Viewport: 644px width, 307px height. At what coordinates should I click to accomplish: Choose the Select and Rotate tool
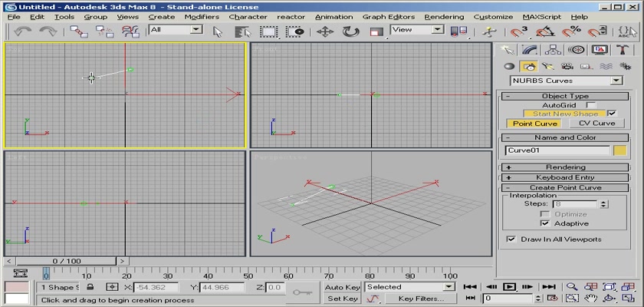click(x=350, y=31)
